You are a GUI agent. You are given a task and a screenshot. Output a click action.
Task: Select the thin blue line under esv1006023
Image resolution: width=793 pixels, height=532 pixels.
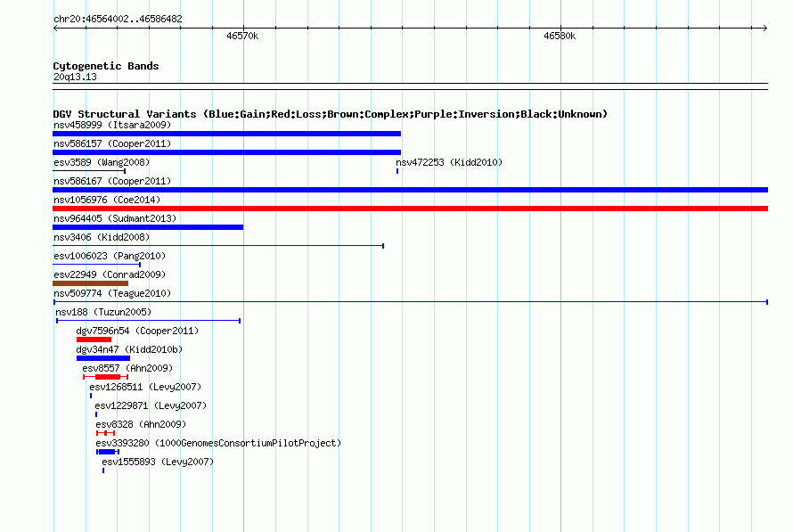pos(96,265)
